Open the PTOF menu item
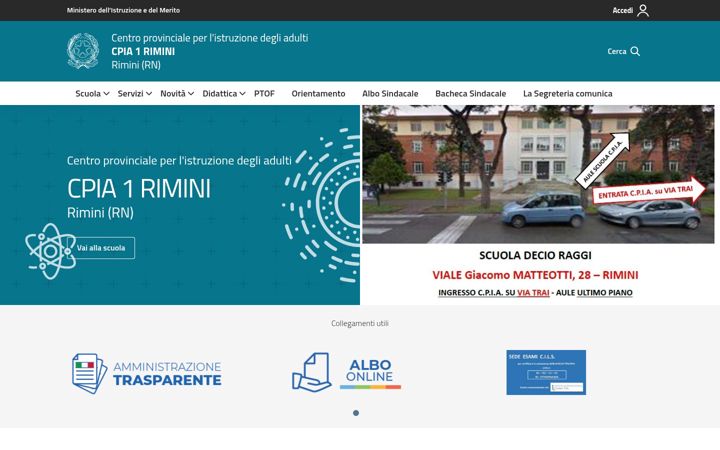Screen dimensions: 720x450 tap(264, 94)
